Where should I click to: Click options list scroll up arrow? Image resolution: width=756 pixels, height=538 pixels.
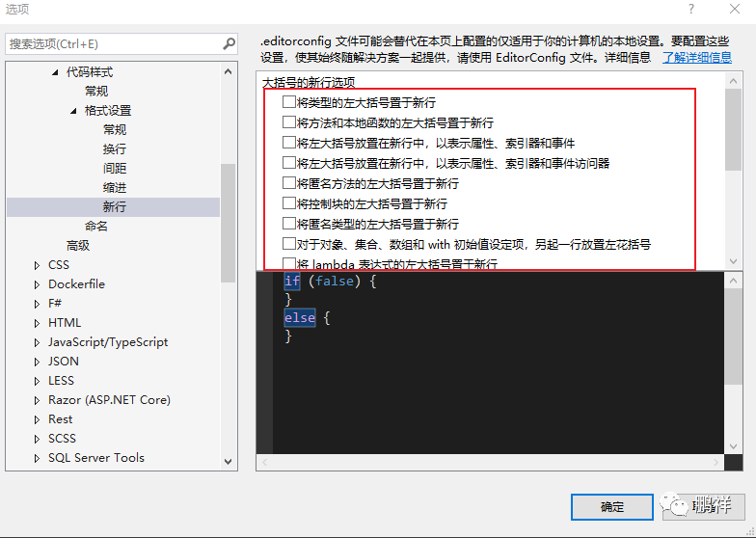coord(733,81)
